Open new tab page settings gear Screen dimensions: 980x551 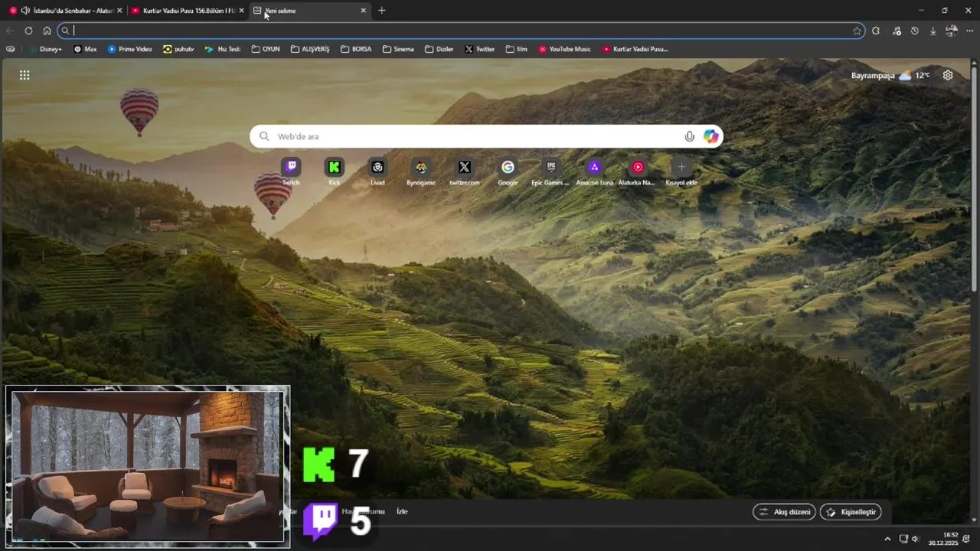(948, 75)
